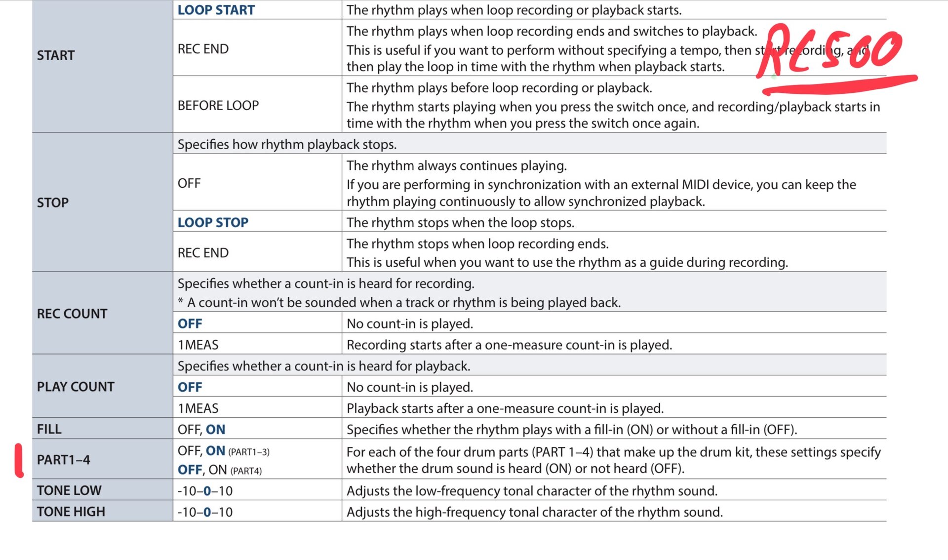Screen dimensions: 948x560
Task: Click the START parameter header cell
Action: point(56,55)
